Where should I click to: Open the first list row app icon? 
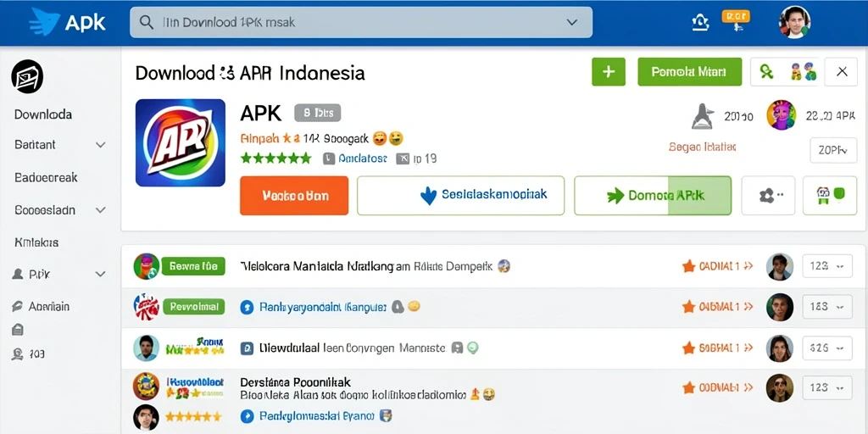[147, 266]
